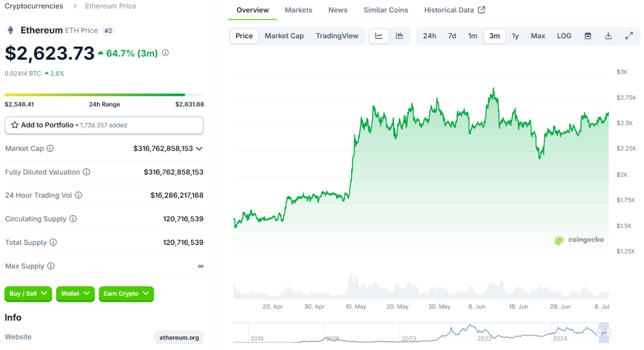Click 2020 on the navigator timeline
This screenshot has height=350, width=644.
point(408,339)
